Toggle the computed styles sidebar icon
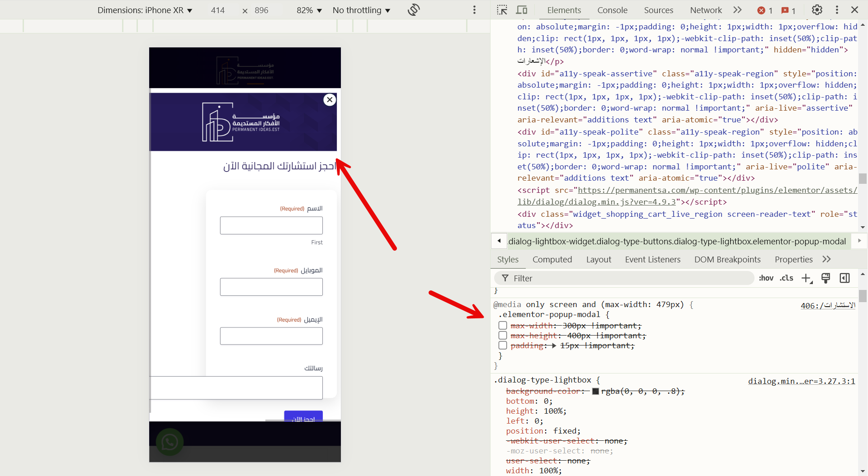Screen dimensions: 868x476 coord(844,278)
